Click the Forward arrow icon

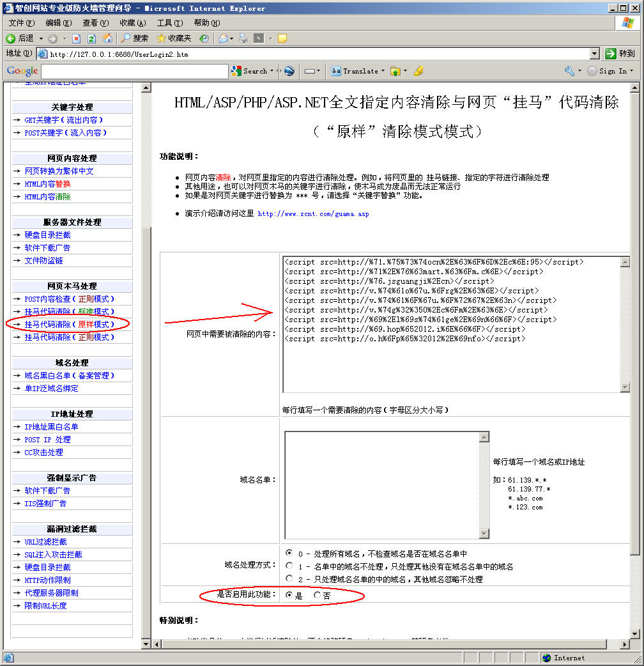click(x=52, y=38)
